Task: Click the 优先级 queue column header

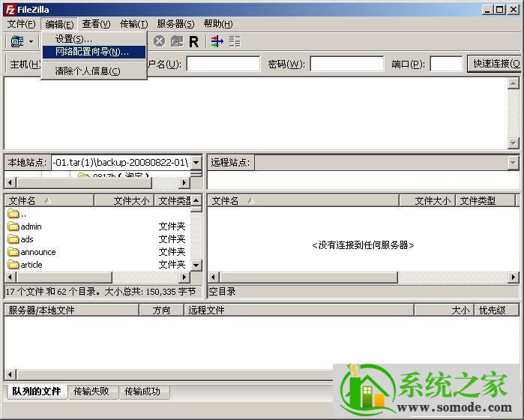Action: coord(496,310)
